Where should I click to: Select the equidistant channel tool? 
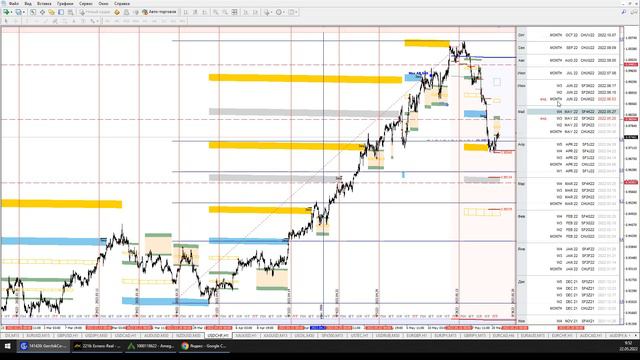55,21
